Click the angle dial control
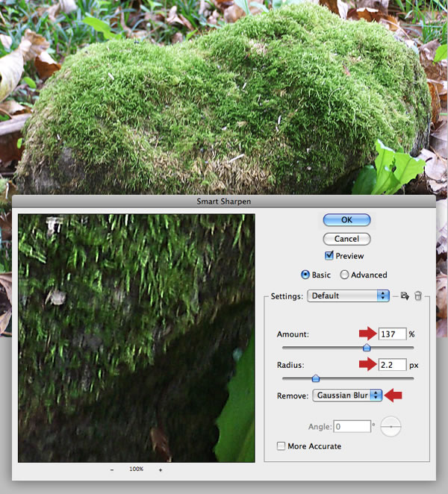This screenshot has height=494, width=448. click(x=391, y=427)
